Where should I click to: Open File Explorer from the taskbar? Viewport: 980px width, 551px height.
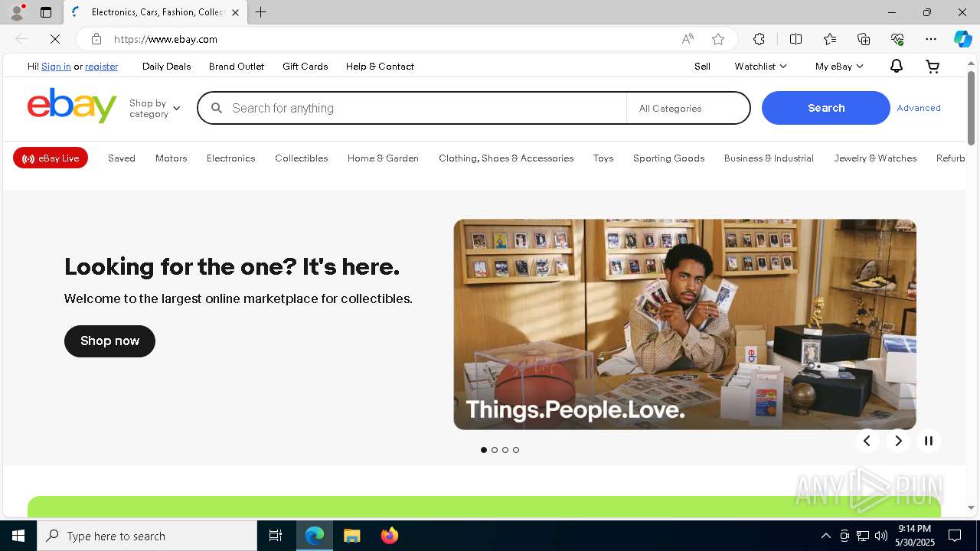tap(352, 536)
